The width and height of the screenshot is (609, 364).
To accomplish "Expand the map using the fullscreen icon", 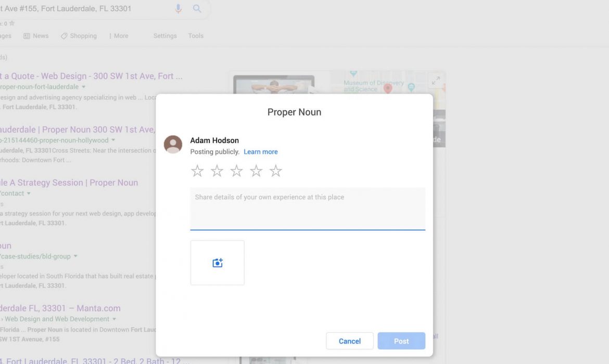I will [x=436, y=80].
